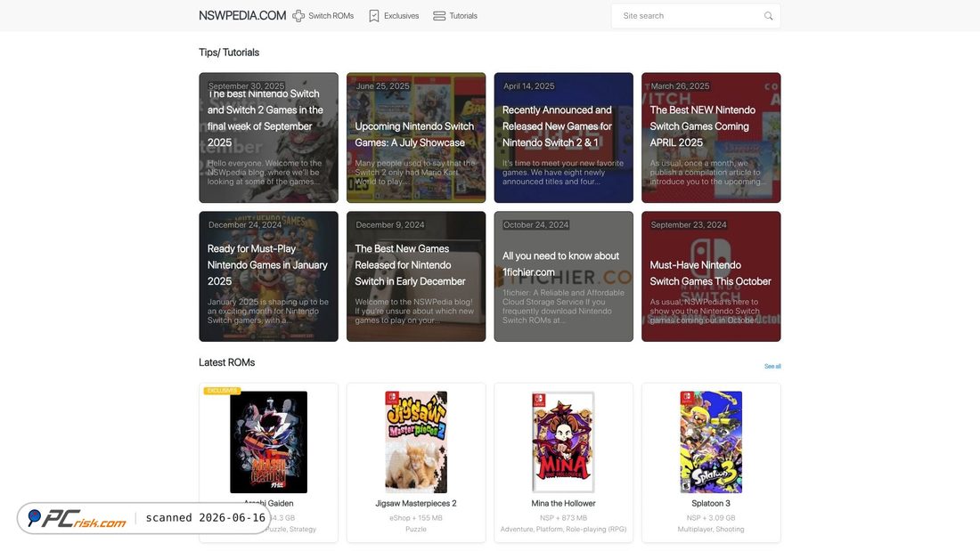Click the December 9, 2024 date label
The image size is (980, 551).
tap(390, 225)
